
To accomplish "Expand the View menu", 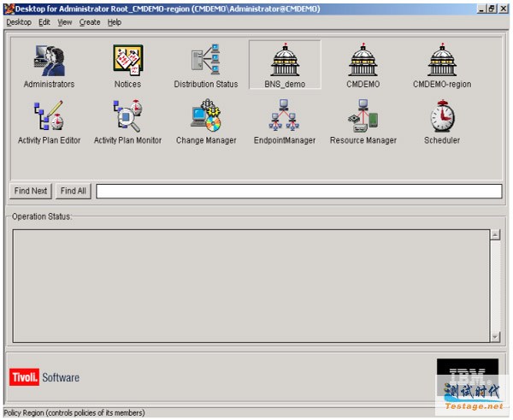I will [65, 22].
